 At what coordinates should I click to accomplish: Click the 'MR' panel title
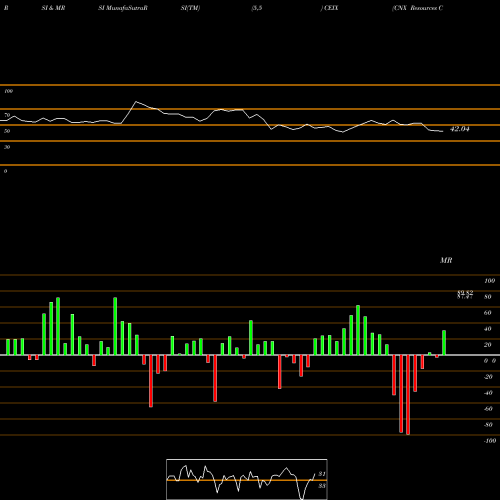446,260
